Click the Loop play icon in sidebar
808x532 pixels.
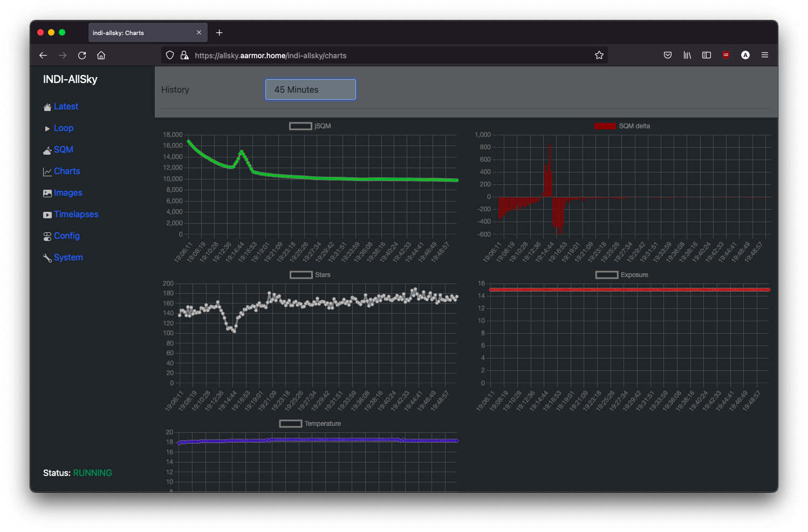pos(47,129)
